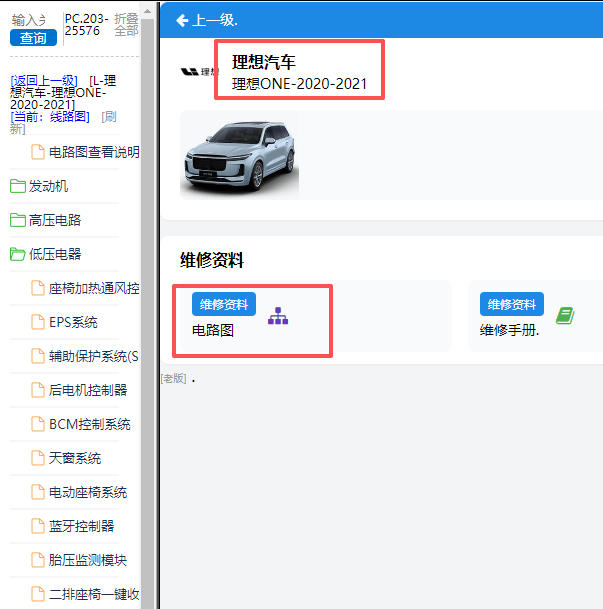Viewport: 603px width, 609px height.
Task: Click the file icon beside 电动座椅系统
Action: tap(38, 492)
